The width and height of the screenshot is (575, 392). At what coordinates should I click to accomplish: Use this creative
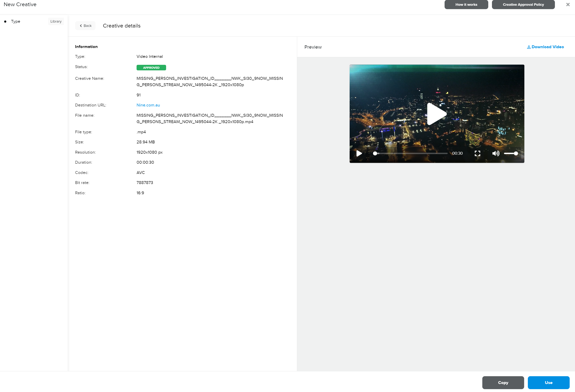click(548, 383)
